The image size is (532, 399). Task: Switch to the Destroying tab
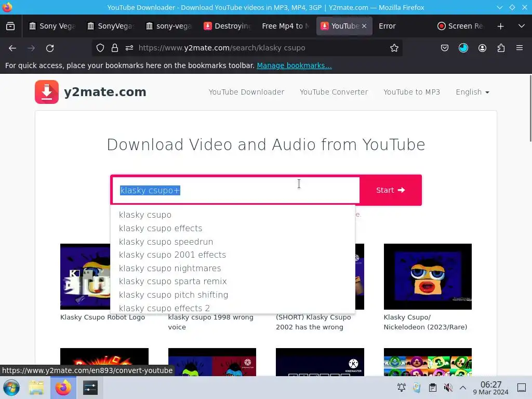(228, 26)
